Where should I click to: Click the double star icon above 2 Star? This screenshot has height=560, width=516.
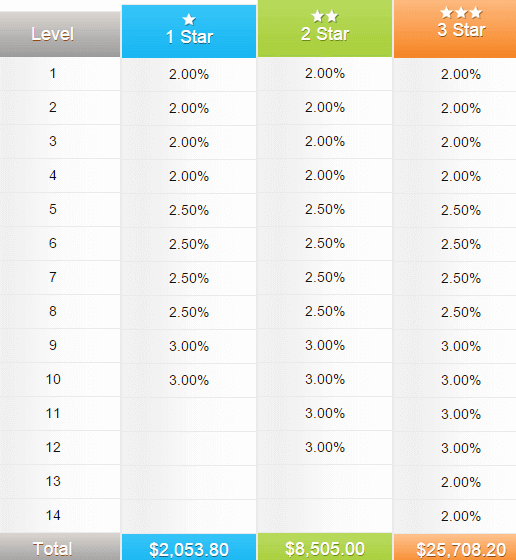pos(325,16)
